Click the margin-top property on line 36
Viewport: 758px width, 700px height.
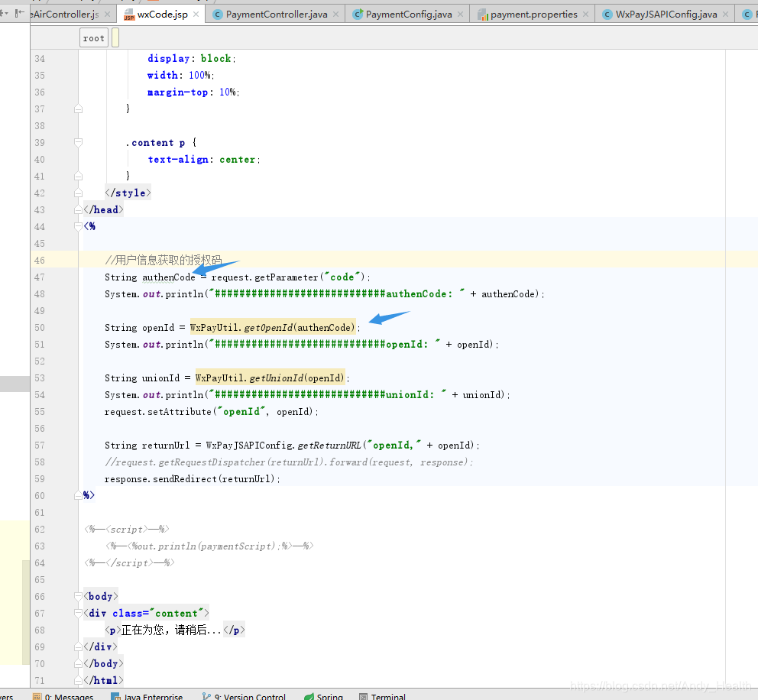[177, 92]
